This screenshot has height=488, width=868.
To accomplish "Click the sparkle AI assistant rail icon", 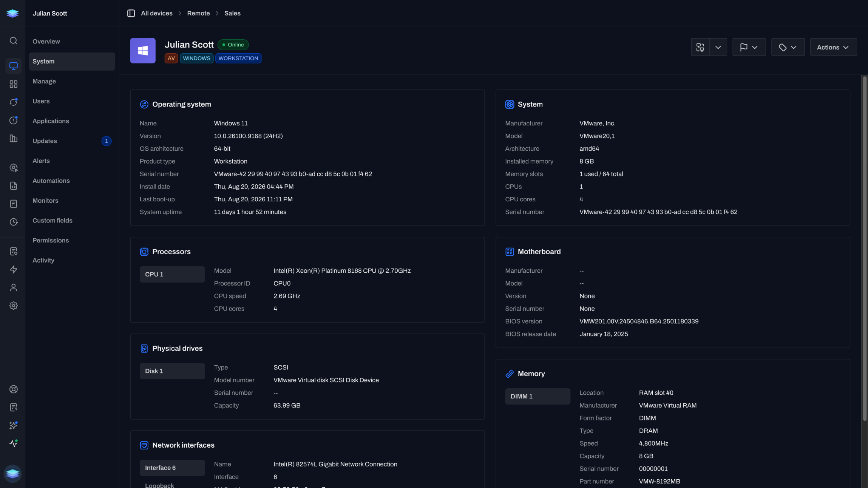I will [14, 425].
